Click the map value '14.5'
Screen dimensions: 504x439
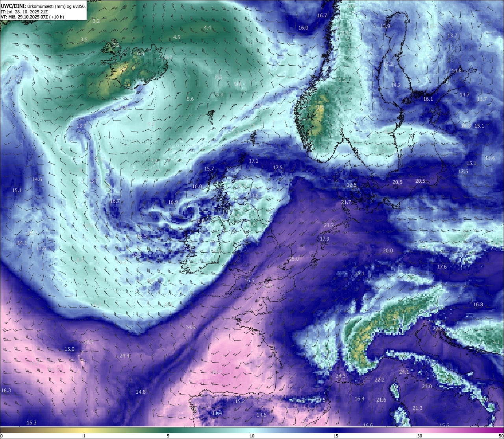[261, 415]
